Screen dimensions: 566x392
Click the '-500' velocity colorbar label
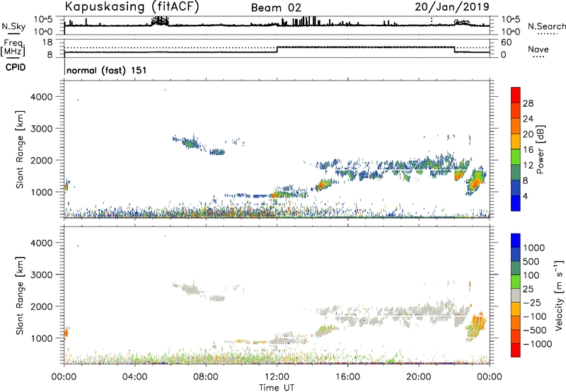coord(535,330)
